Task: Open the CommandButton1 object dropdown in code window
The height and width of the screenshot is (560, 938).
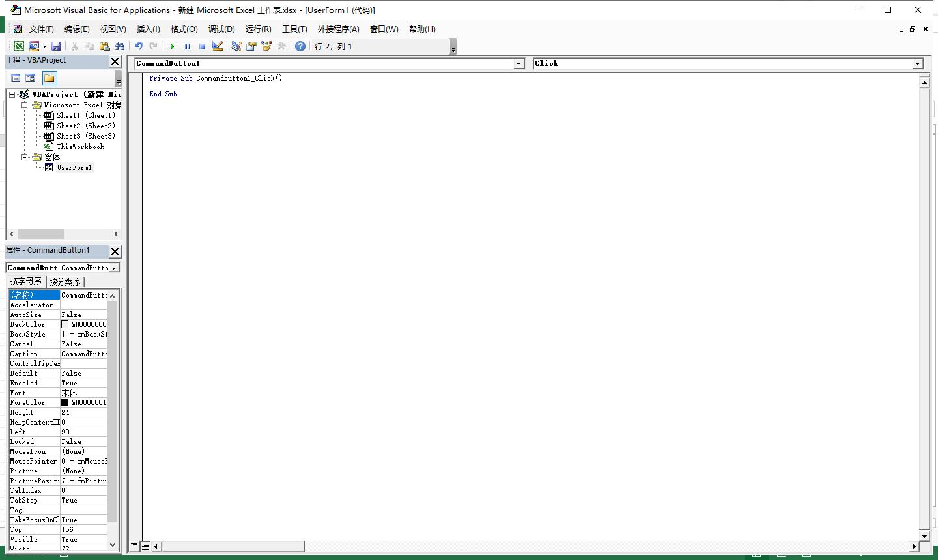Action: pos(519,64)
